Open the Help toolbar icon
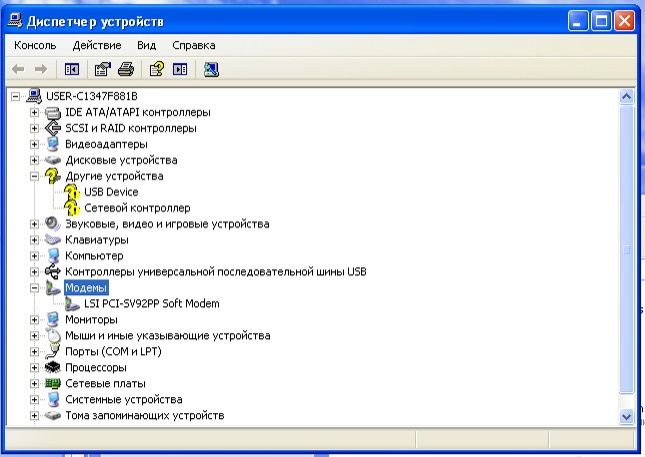This screenshot has width=645, height=457. point(157,69)
